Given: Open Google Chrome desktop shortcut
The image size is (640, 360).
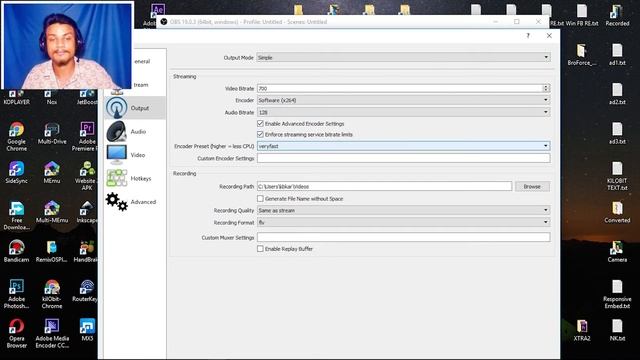Looking at the screenshot, I should [16, 137].
